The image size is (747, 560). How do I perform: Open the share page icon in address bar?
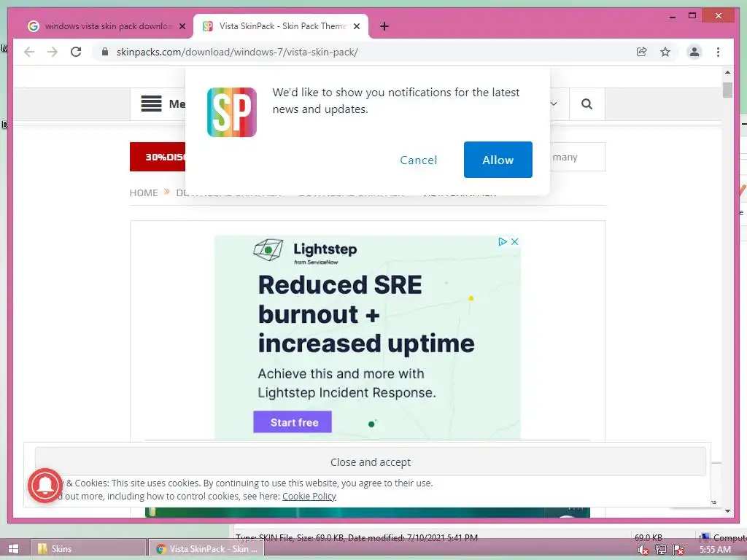coord(642,52)
